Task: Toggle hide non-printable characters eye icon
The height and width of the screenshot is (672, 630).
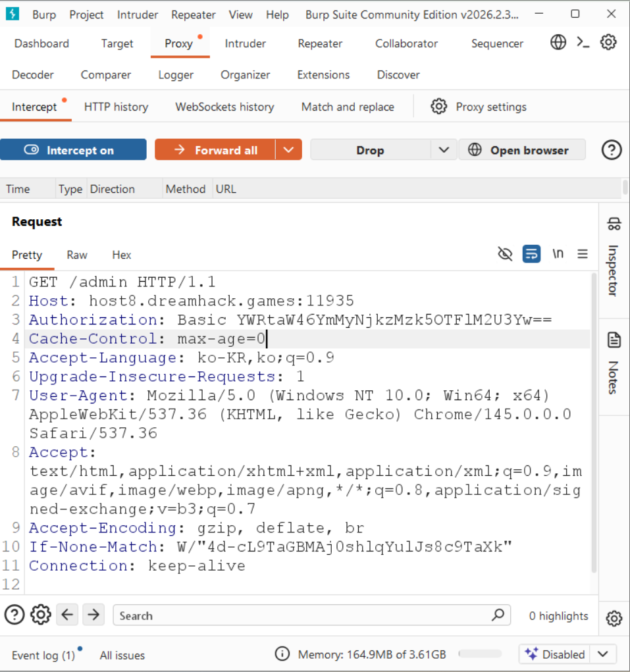Action: (506, 253)
